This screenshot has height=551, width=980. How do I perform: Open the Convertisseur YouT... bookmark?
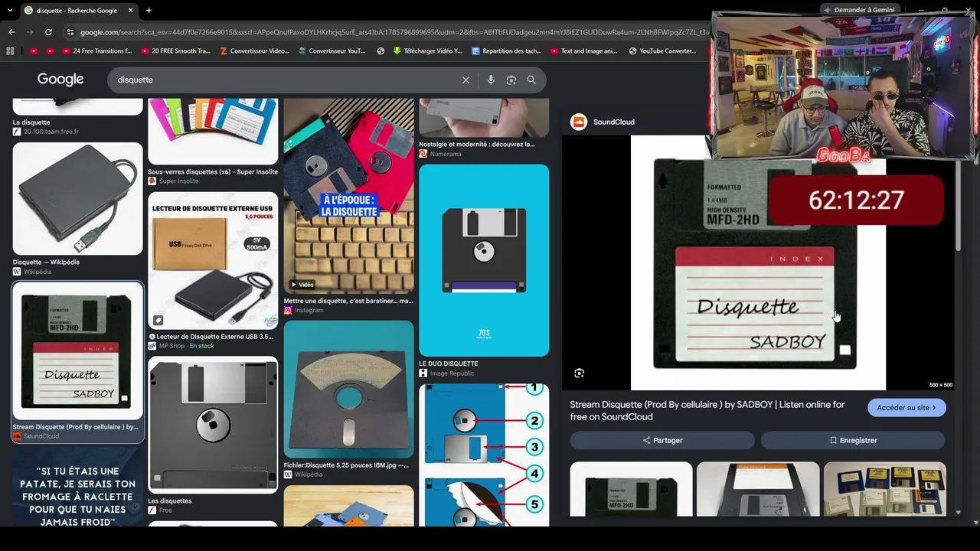[331, 51]
